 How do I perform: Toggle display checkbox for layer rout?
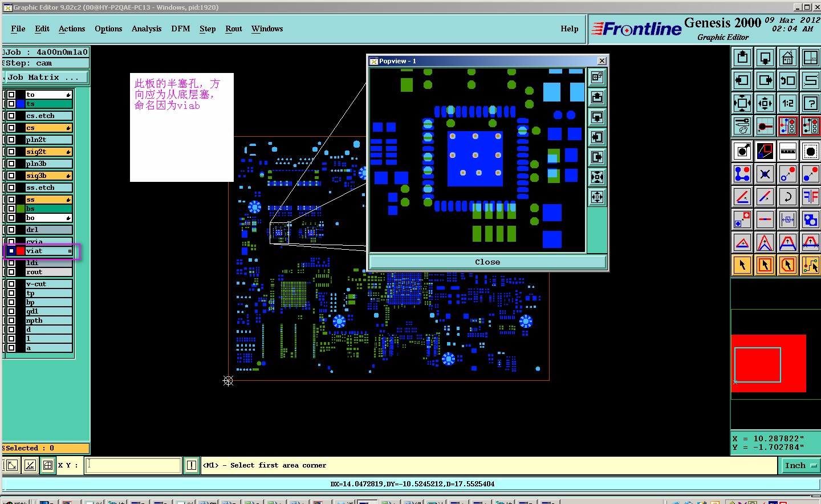(x=11, y=272)
